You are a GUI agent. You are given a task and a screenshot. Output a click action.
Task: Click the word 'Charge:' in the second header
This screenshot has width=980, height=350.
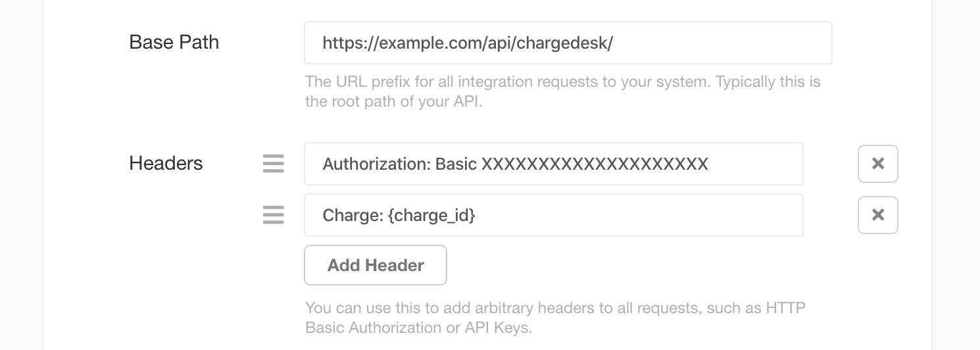351,215
